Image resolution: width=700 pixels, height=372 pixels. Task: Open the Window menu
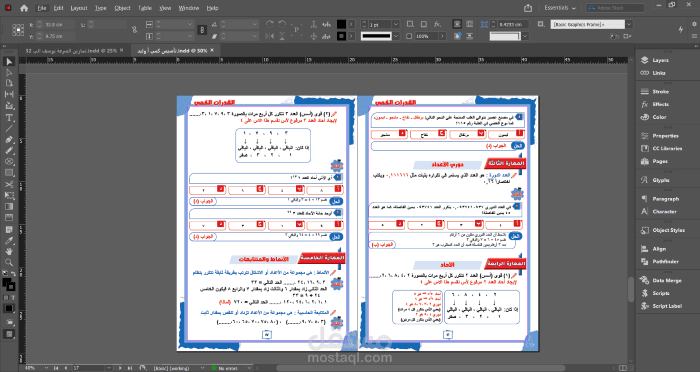(189, 8)
